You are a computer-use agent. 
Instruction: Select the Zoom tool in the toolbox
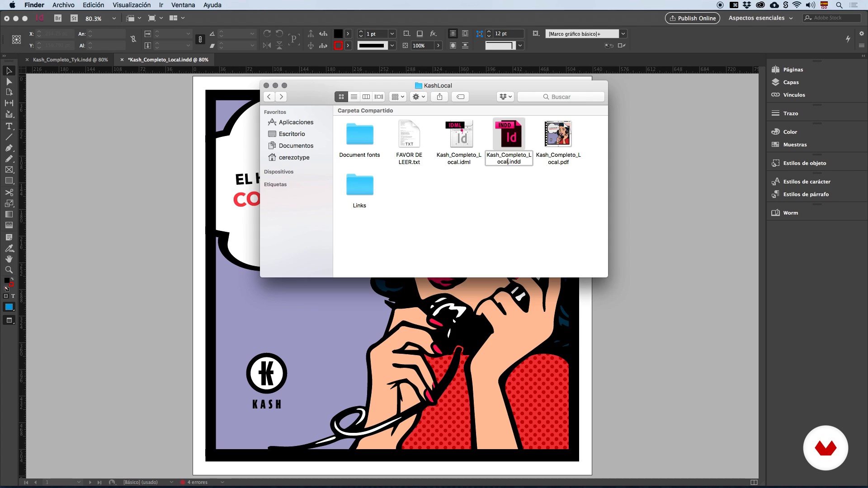9,270
